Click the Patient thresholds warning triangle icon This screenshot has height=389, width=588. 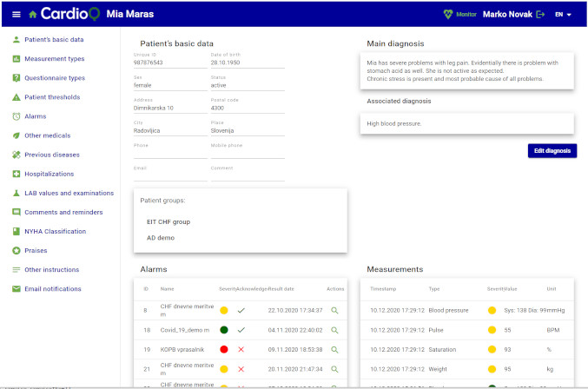tap(17, 97)
